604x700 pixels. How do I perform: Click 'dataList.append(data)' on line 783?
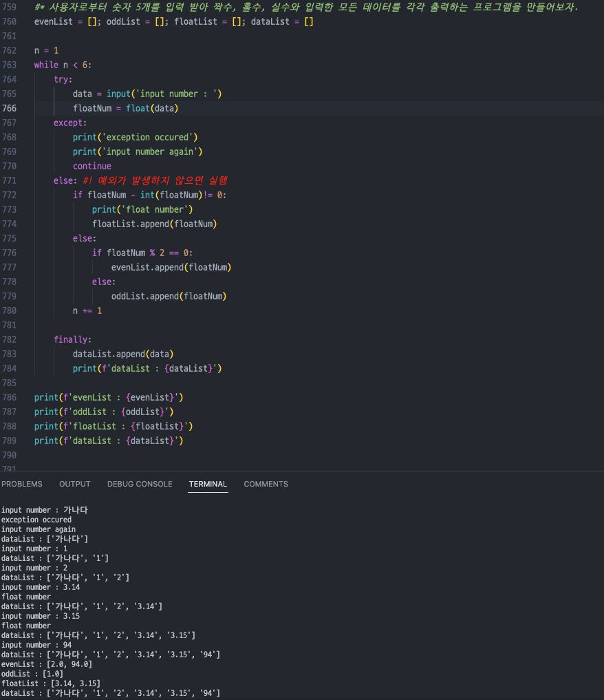123,354
